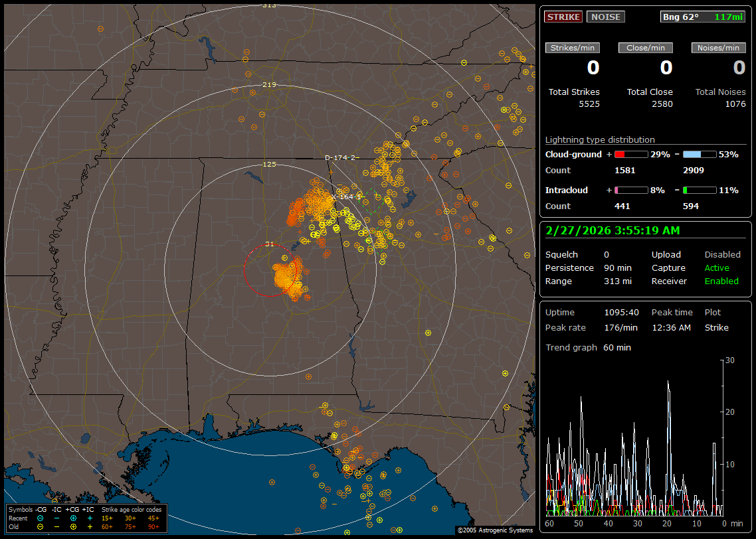
Task: Click the recent -CG cyan symbol in legend
Action: click(x=41, y=518)
